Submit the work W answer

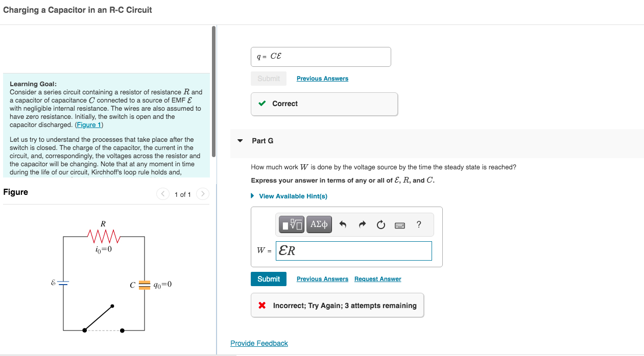tap(268, 279)
